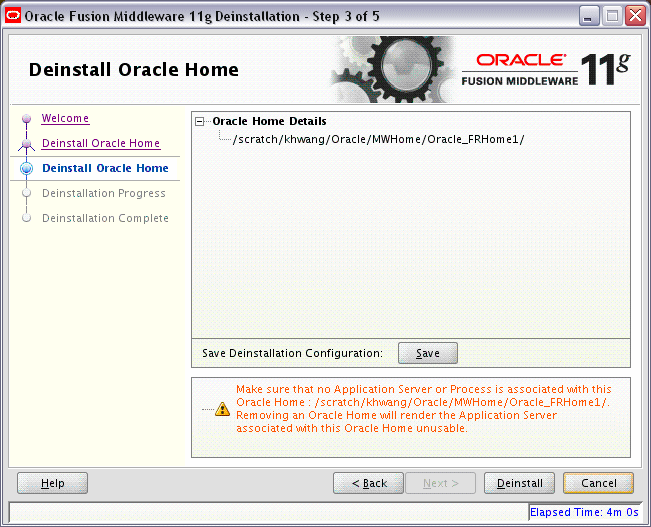Screen dimensions: 651x527
Task: Click the Deinstallation Complete step circle
Action: 27,218
